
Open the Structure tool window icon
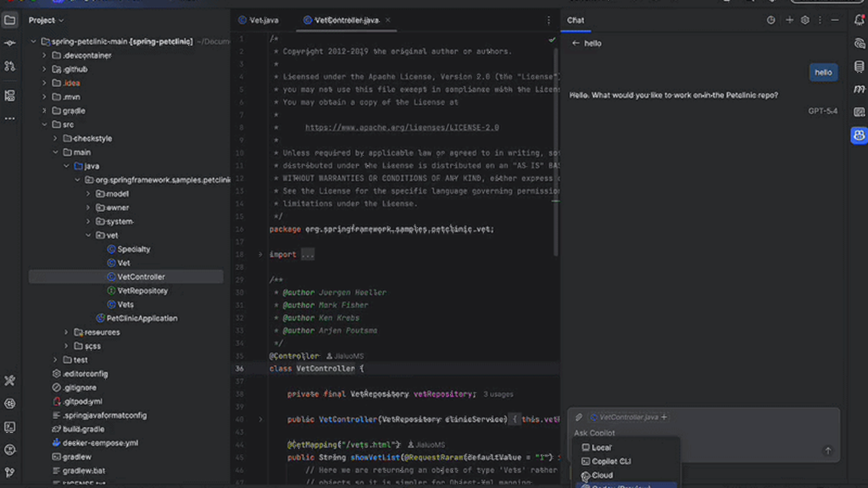[x=10, y=96]
